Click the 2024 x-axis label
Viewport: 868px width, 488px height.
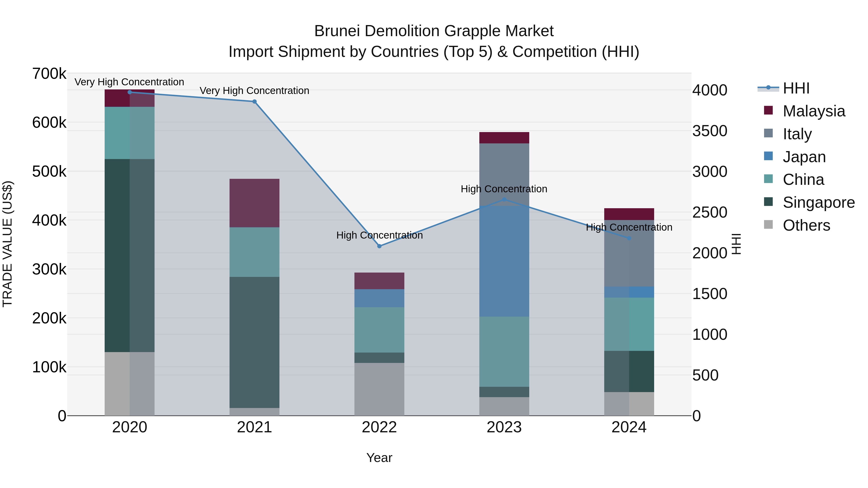(x=629, y=427)
